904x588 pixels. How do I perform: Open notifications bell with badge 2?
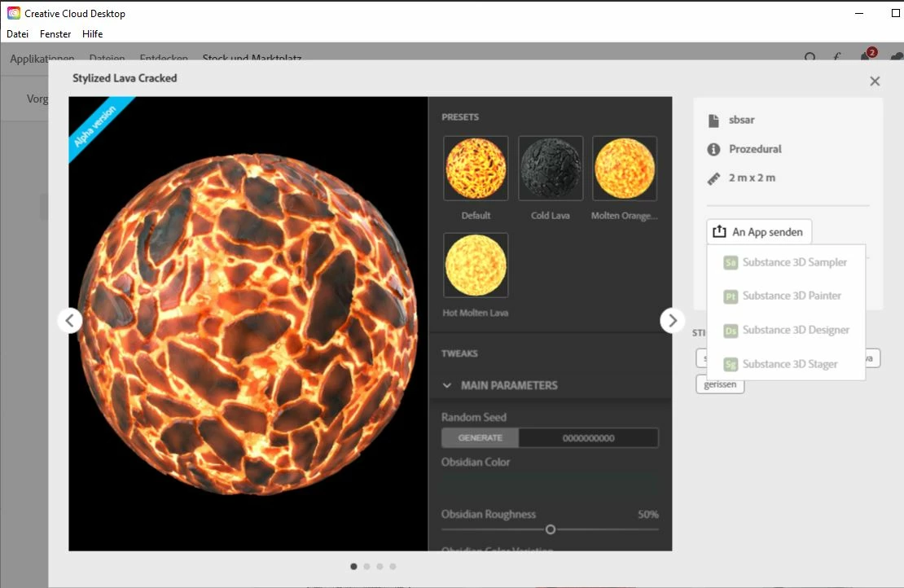867,55
